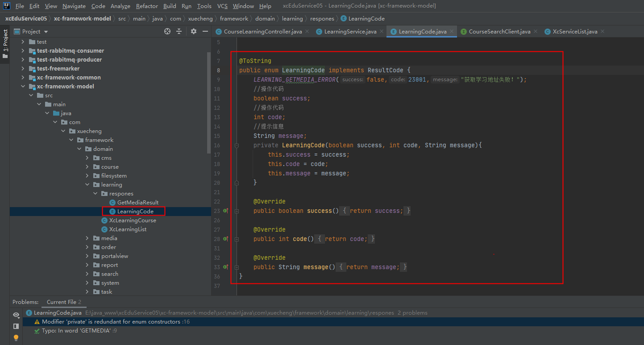Click the lightbulb quick-fix icon in Problems
The height and width of the screenshot is (345, 644).
[x=16, y=337]
